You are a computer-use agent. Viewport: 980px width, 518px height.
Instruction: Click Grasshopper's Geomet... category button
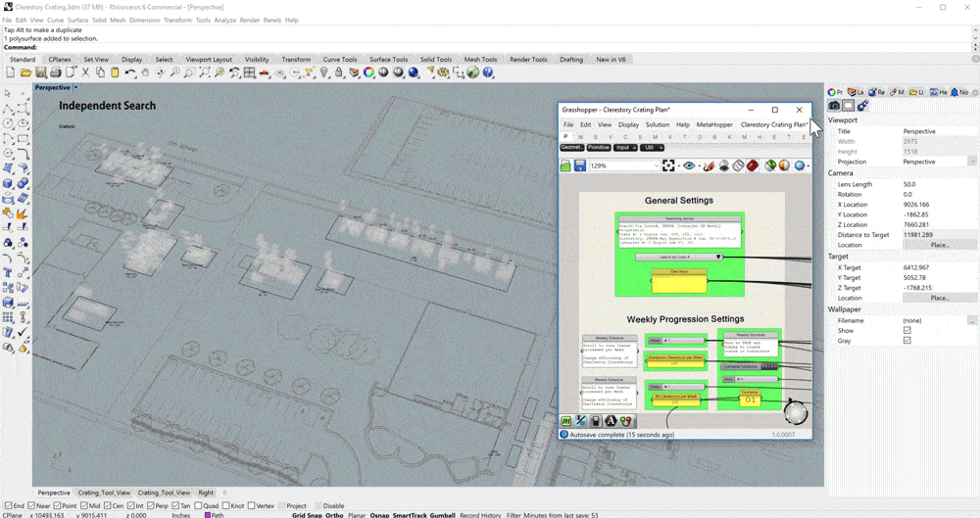pos(571,148)
